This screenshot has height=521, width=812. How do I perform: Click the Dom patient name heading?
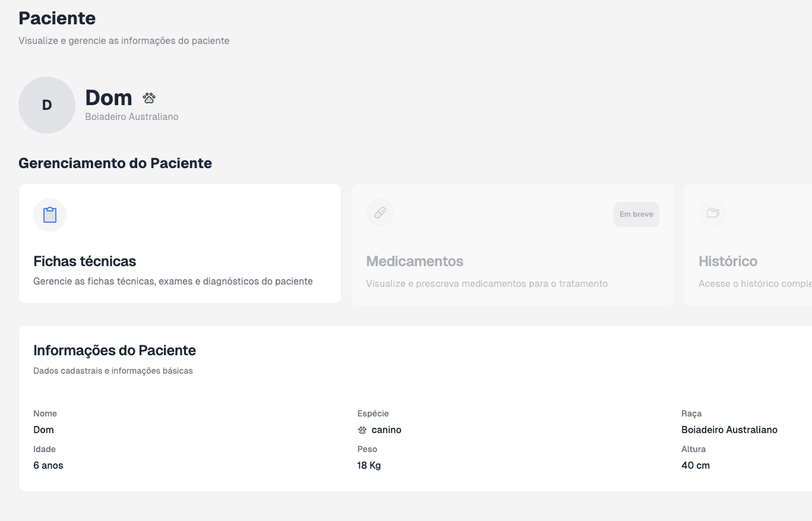coord(109,98)
